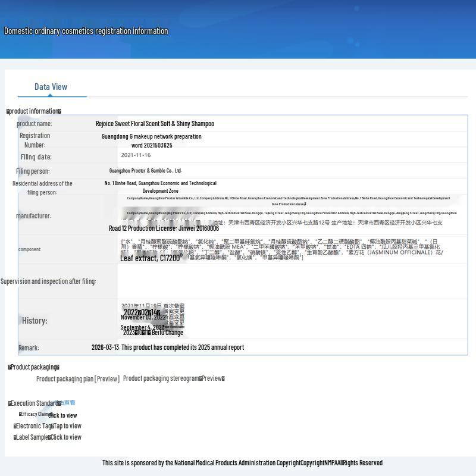Click the History: row label
The width and height of the screenshot is (476, 476).
(x=35, y=321)
